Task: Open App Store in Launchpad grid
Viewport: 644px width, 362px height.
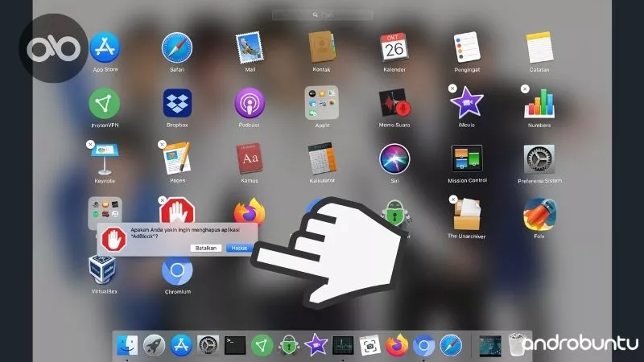Action: click(105, 47)
